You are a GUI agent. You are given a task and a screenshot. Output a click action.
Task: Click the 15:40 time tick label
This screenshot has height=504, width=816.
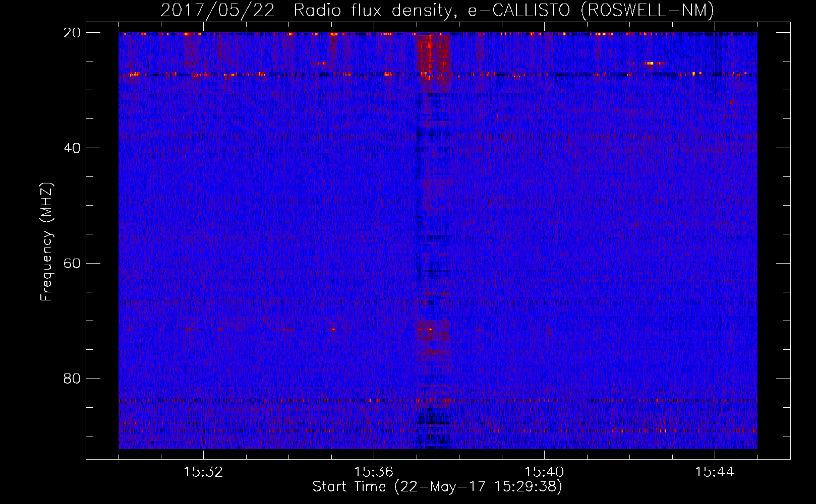tap(544, 472)
